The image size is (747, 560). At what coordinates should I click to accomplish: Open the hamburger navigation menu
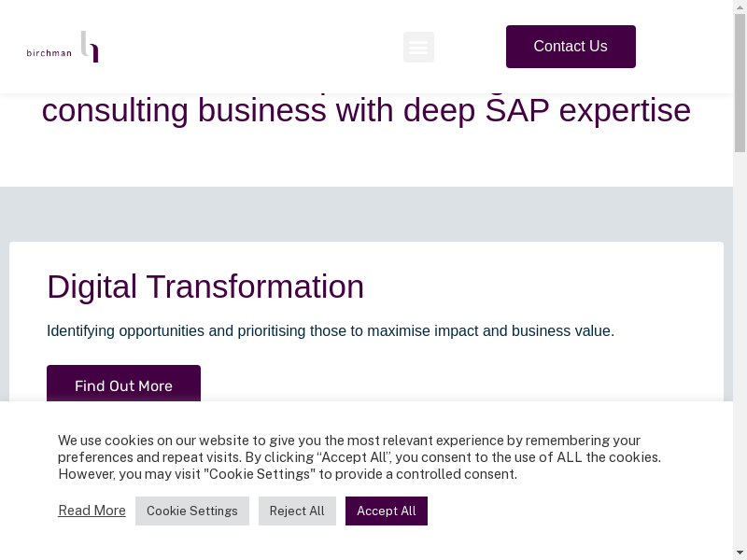tap(418, 47)
